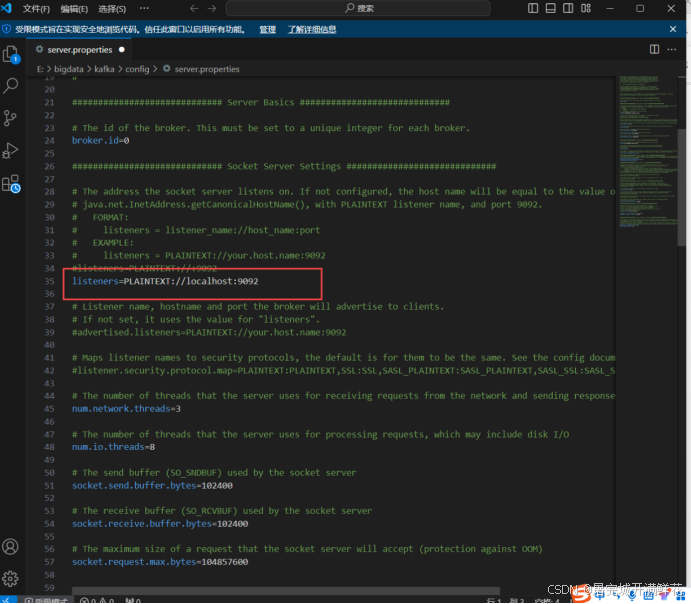Screen dimensions: 691x604
Task: Open the Manage gear icon
Action: coord(11,579)
